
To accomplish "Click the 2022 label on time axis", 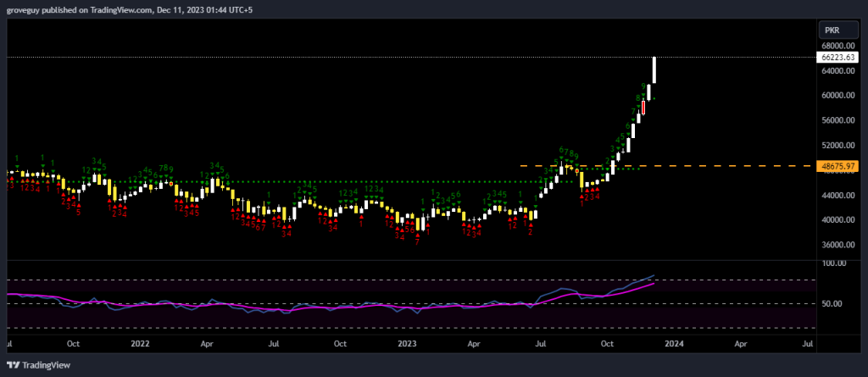I will (141, 344).
